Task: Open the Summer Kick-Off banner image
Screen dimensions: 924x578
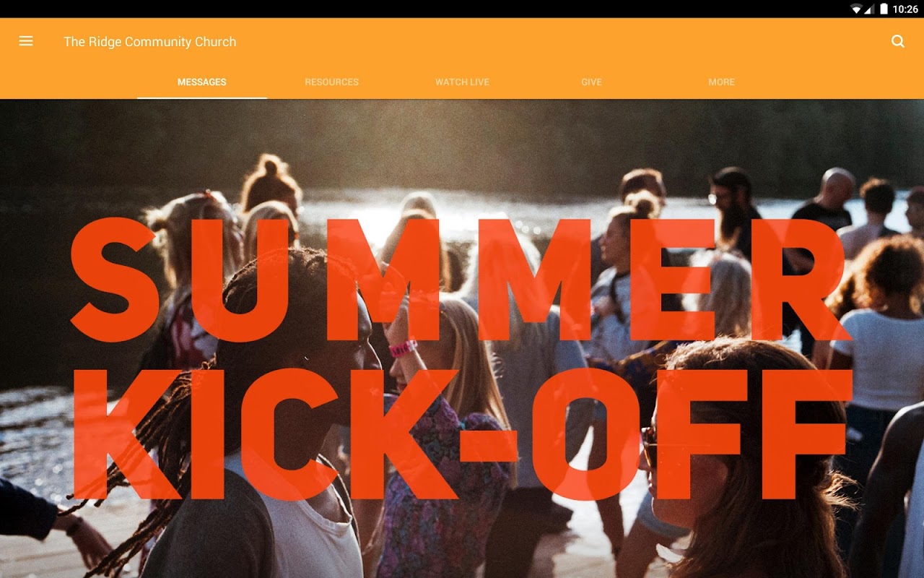Action: click(x=462, y=338)
